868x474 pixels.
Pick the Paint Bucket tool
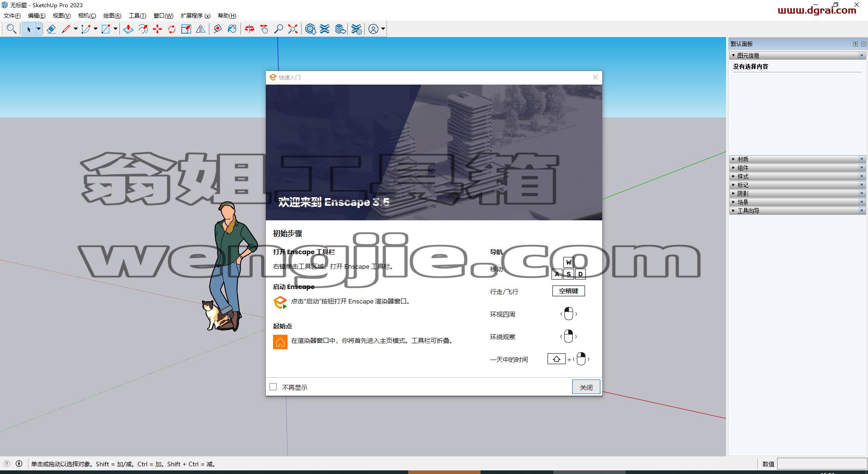pyautogui.click(x=232, y=29)
